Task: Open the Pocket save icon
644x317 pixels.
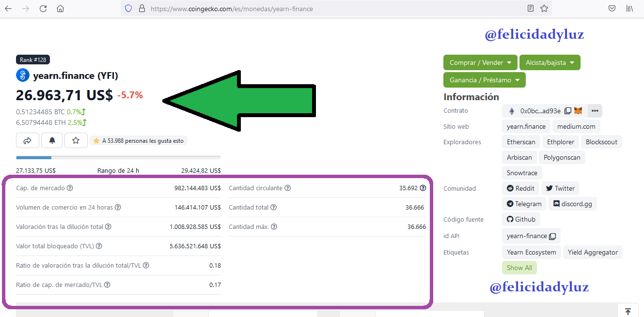Action: 612,8
